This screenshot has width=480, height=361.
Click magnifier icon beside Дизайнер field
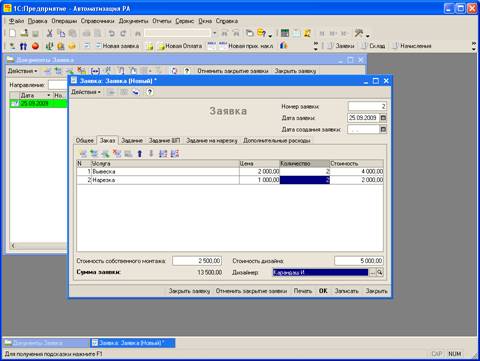(380, 272)
